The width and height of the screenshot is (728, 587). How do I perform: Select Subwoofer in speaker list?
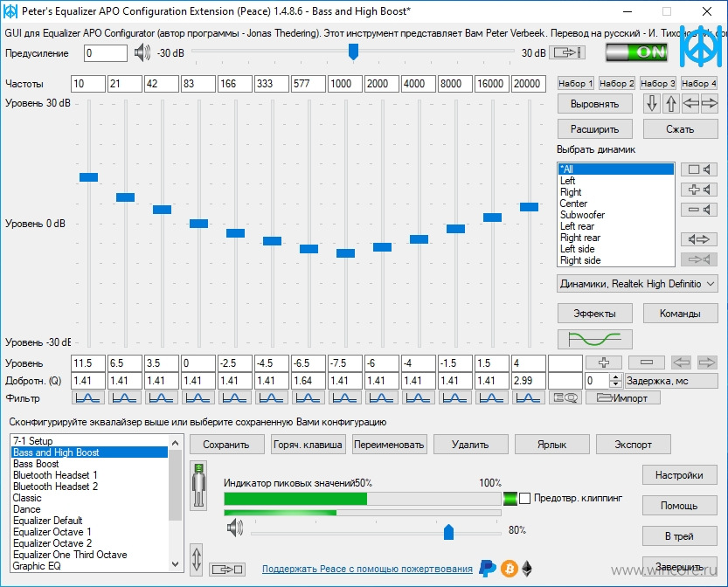coord(615,215)
